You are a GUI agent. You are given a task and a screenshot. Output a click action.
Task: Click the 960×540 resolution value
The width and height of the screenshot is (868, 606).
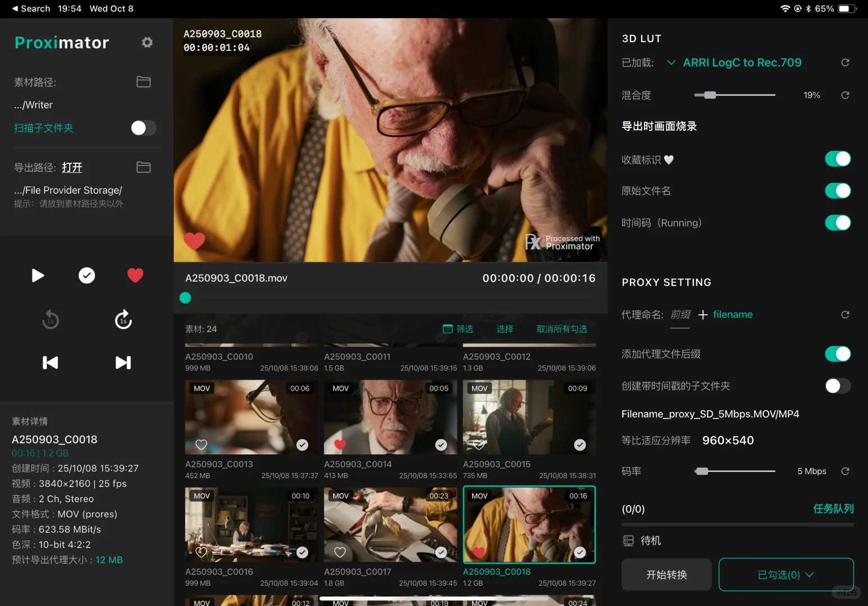[728, 440]
